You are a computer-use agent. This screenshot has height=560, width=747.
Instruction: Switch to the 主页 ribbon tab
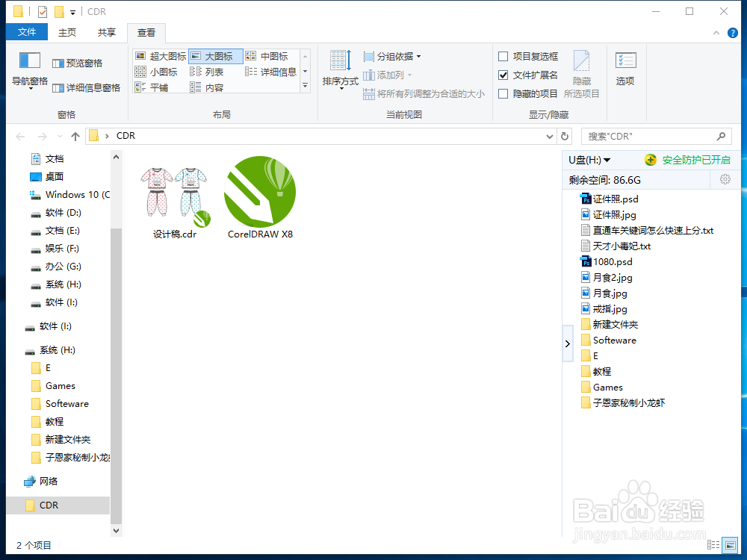(x=66, y=32)
